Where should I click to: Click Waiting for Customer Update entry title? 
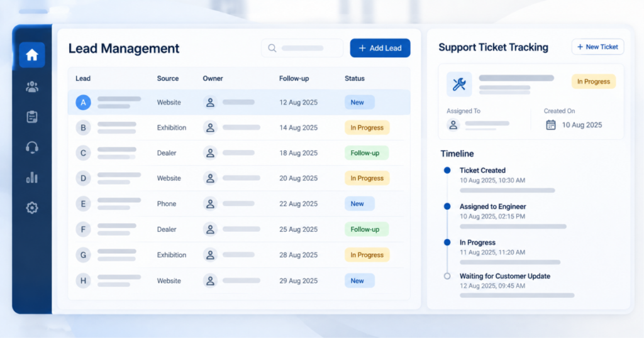[x=505, y=276]
